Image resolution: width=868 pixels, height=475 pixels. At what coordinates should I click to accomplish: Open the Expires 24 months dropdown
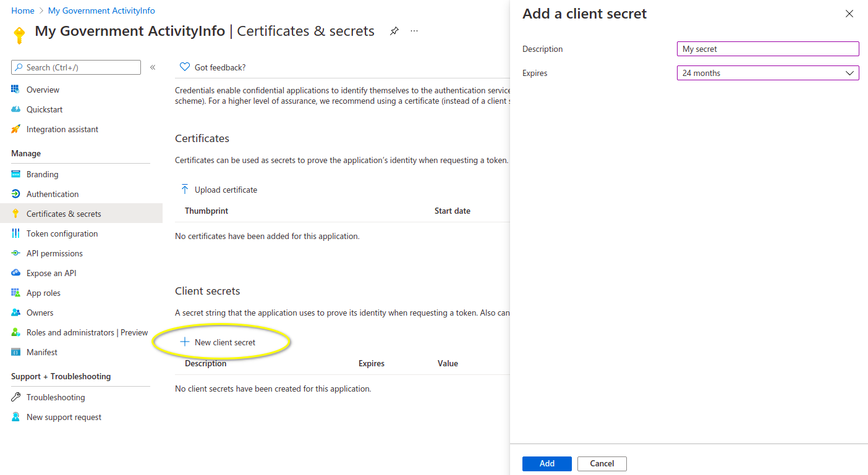[768, 73]
